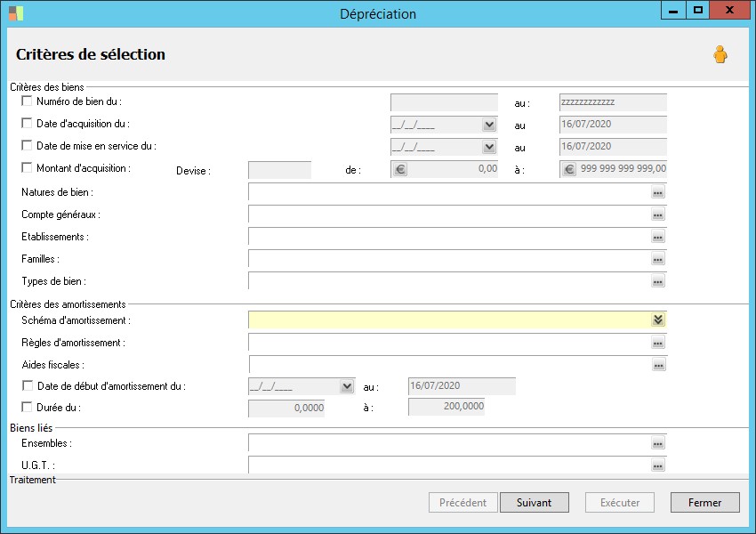The image size is (756, 534).
Task: Click the Etablissements ellipsis lookup button
Action: coord(658,237)
